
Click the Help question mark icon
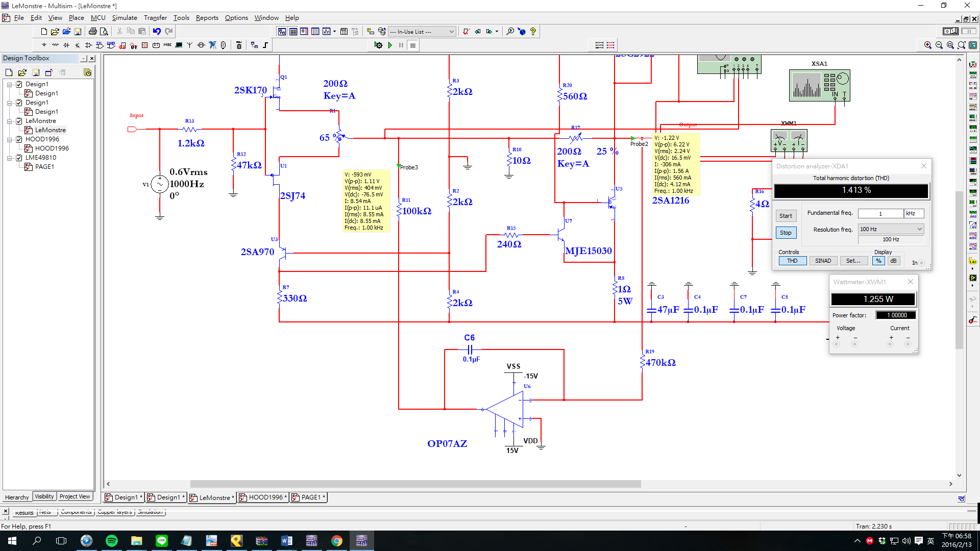pyautogui.click(x=533, y=32)
